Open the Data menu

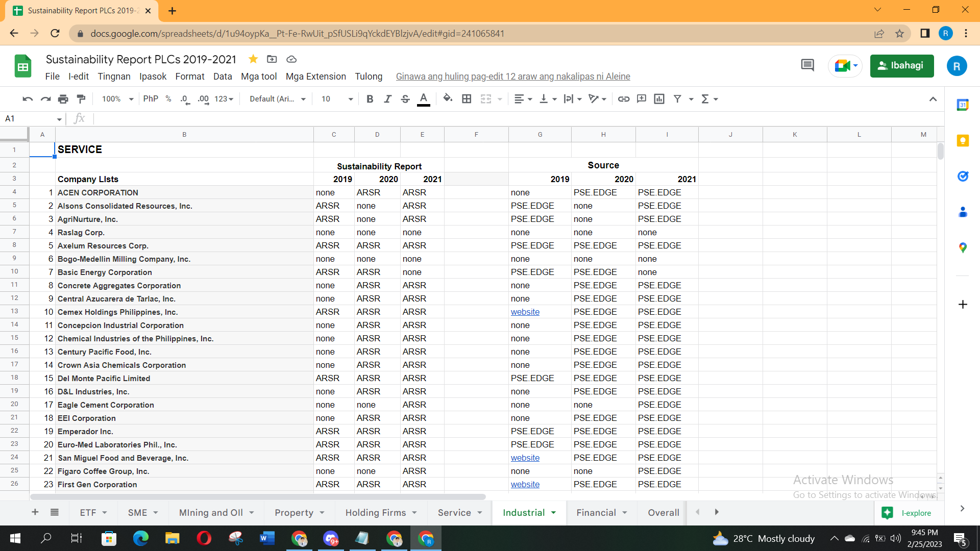(x=223, y=77)
